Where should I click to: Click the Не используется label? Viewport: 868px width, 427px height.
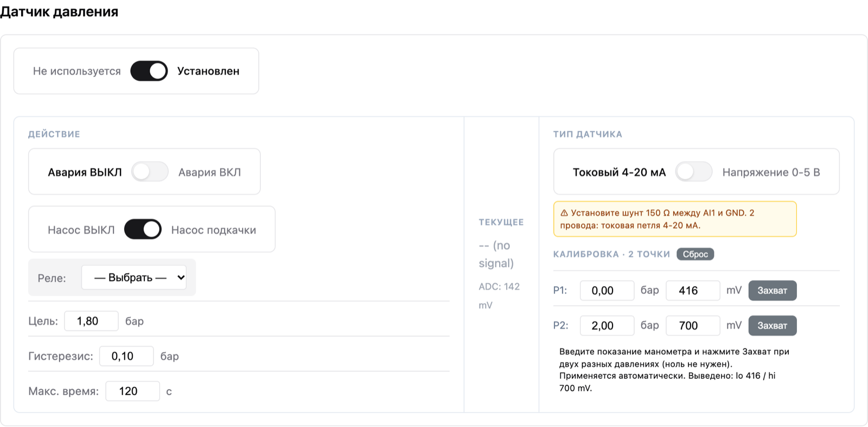tap(77, 71)
